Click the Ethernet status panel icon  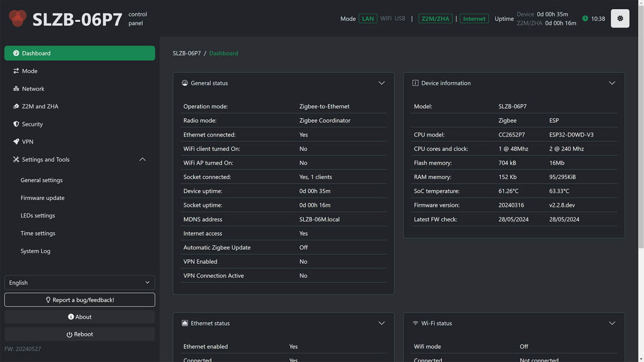click(x=184, y=323)
